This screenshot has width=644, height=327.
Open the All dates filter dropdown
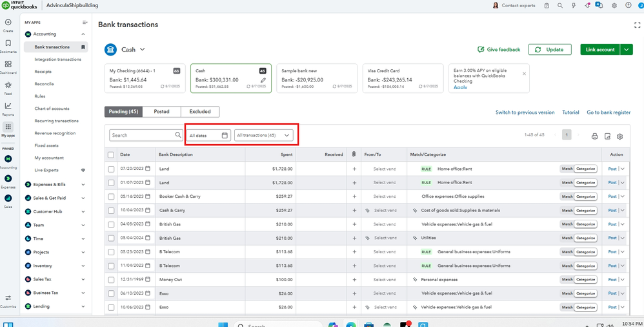tap(208, 136)
